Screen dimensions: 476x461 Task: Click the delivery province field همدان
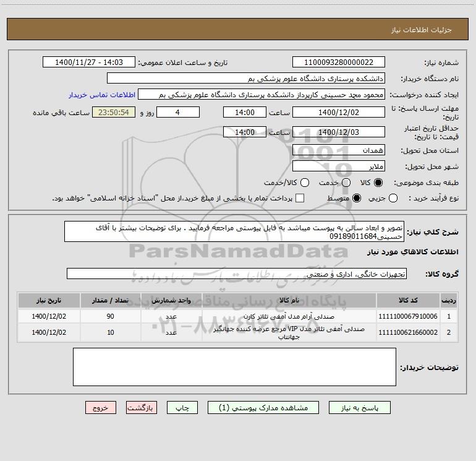pyautogui.click(x=339, y=150)
